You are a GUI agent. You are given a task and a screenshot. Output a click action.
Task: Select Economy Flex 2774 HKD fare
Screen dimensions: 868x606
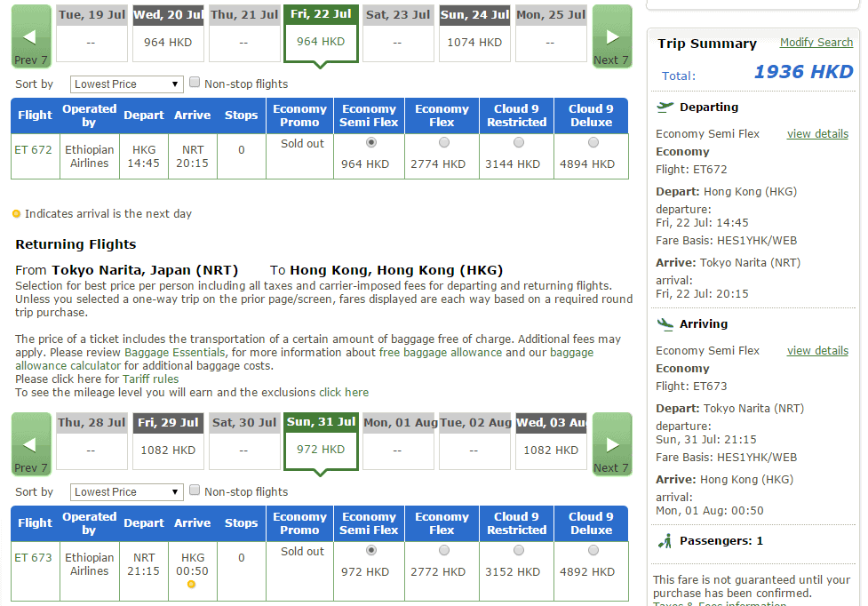[443, 142]
